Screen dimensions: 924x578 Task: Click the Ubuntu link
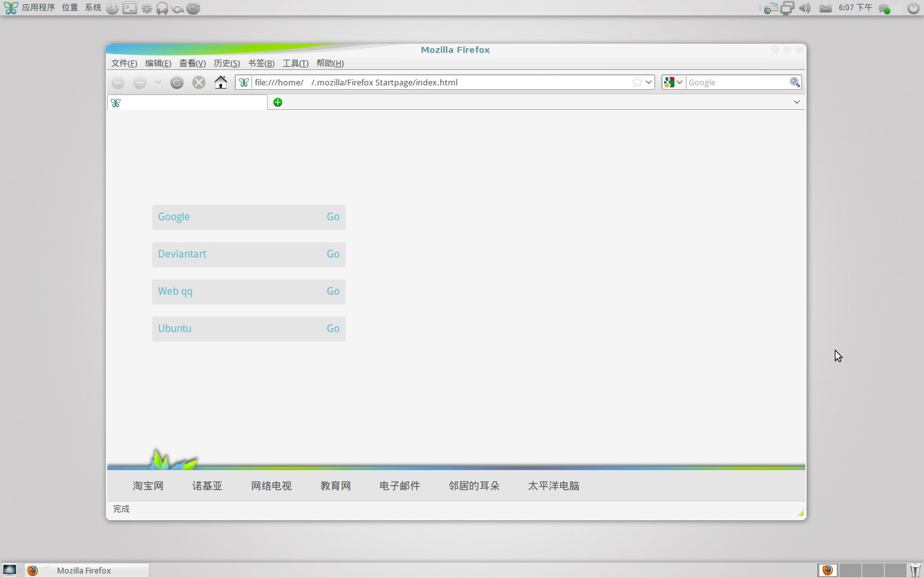pyautogui.click(x=175, y=329)
